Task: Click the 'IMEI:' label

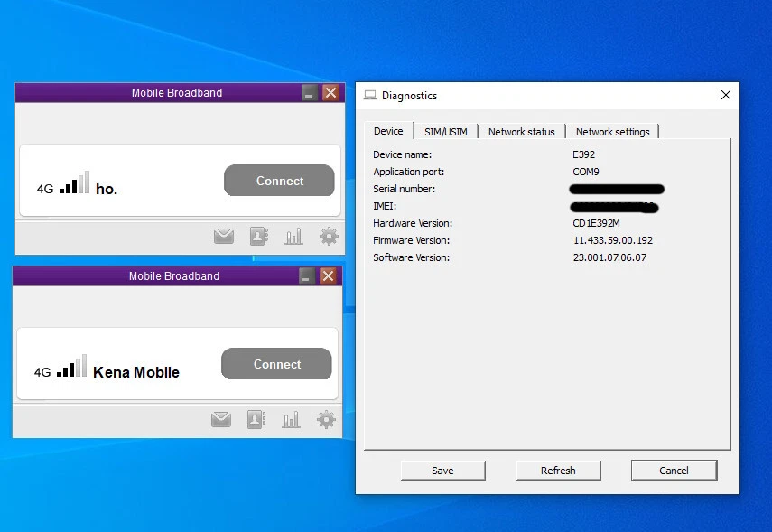Action: pyautogui.click(x=385, y=207)
